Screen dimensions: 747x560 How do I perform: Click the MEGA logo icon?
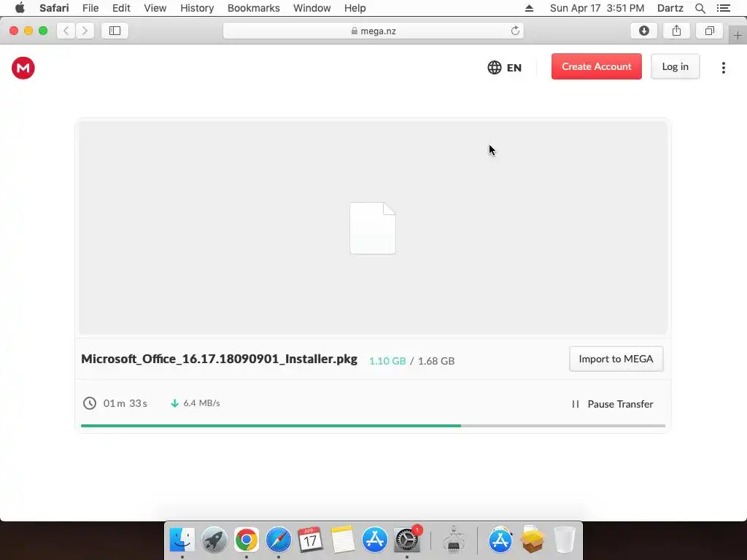tap(23, 68)
